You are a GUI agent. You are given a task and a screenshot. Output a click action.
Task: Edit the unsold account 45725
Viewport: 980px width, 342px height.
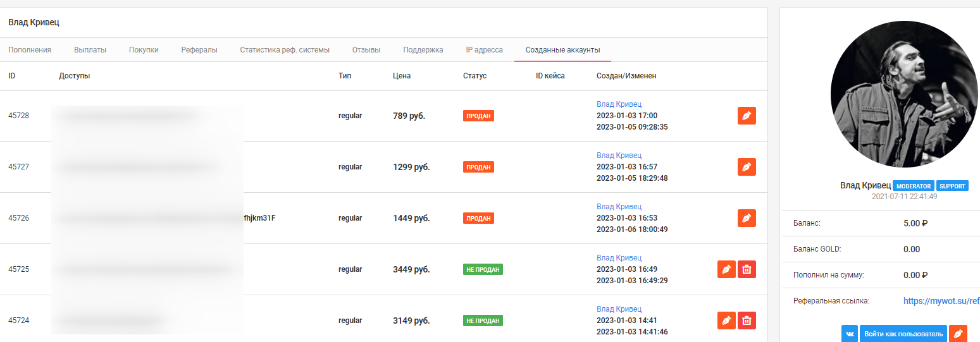click(726, 269)
